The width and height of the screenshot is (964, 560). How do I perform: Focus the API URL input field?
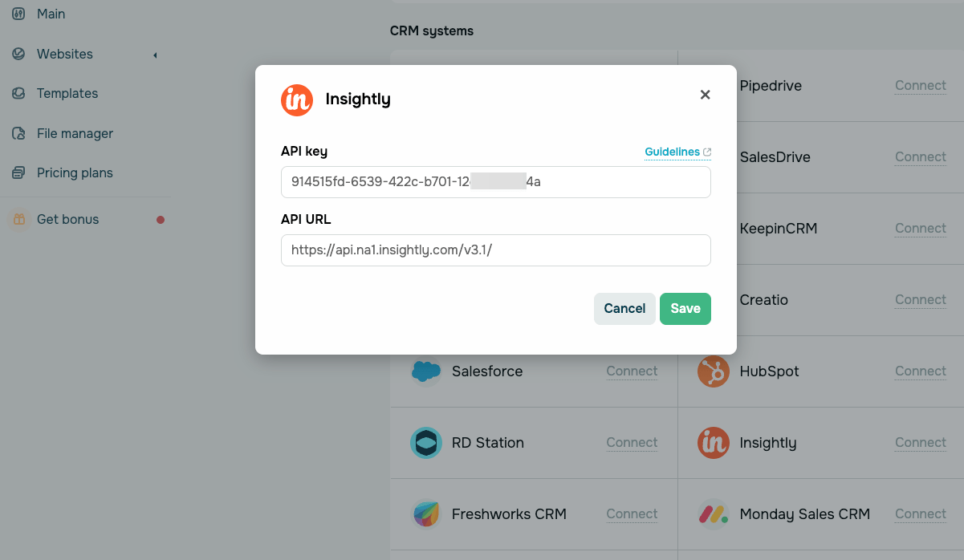point(496,250)
